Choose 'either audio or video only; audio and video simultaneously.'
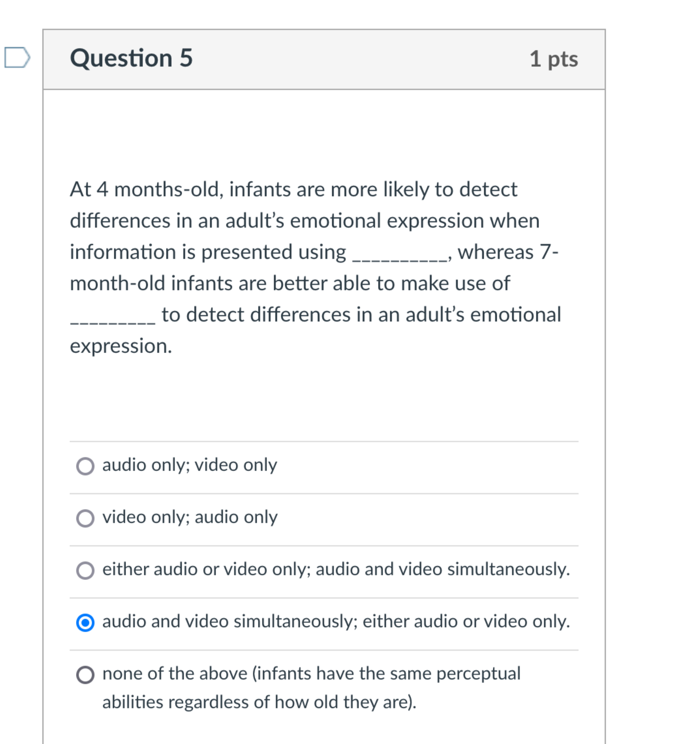 [x=86, y=570]
